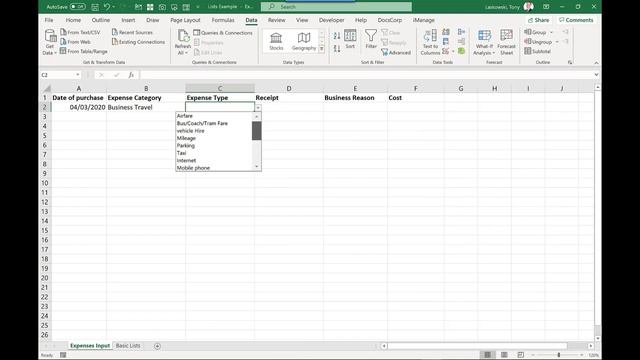Open Advanced filter options

click(396, 52)
